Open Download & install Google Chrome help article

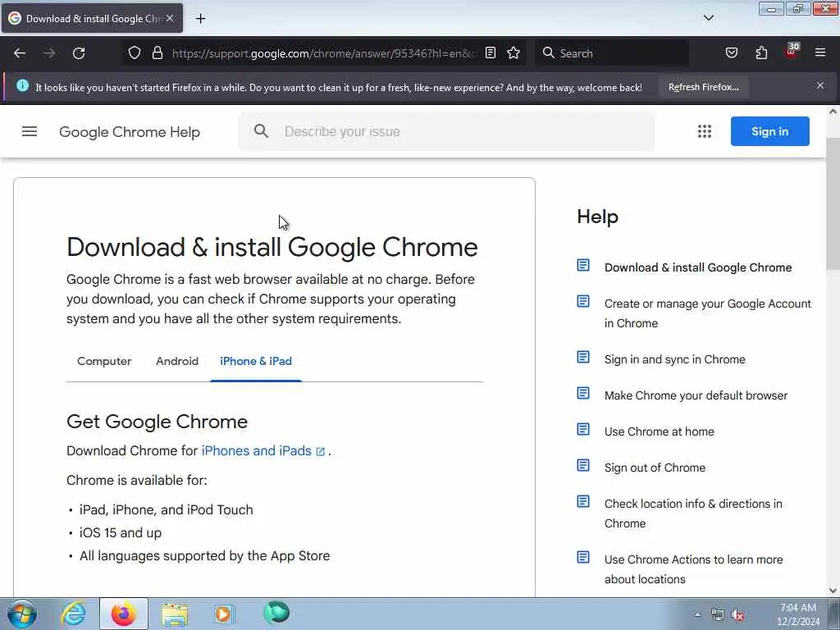pos(697,267)
